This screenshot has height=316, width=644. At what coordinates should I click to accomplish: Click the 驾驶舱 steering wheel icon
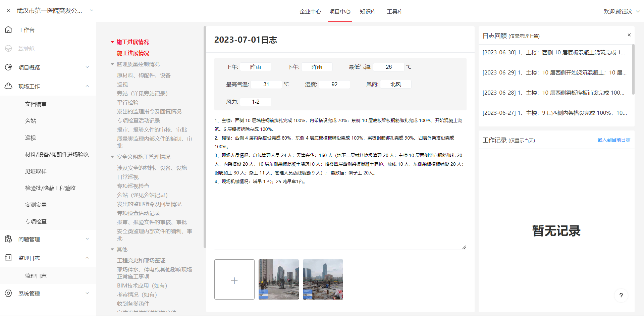8,48
